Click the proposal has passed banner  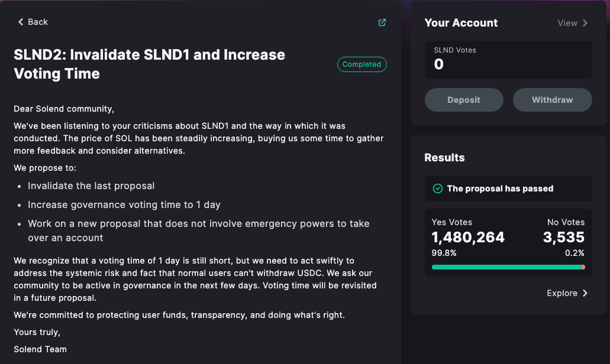click(508, 188)
